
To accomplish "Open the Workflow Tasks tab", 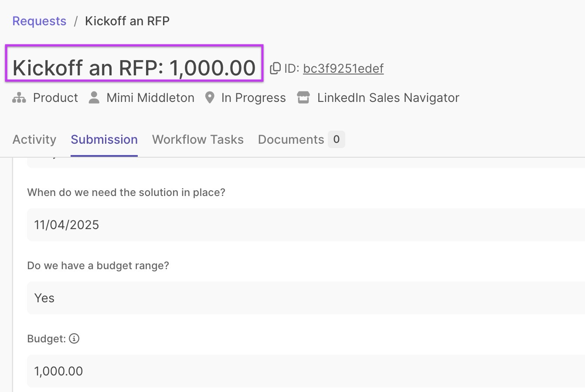I will (x=197, y=139).
